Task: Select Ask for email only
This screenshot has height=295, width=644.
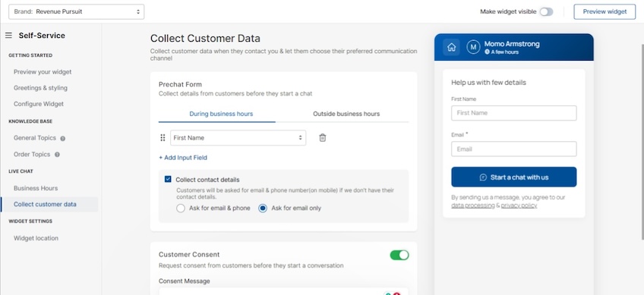Action: click(263, 209)
